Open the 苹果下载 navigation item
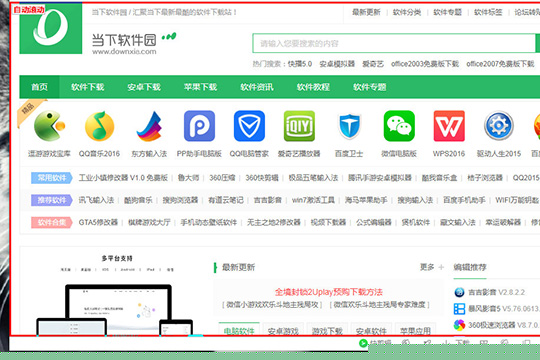 pyautogui.click(x=200, y=87)
